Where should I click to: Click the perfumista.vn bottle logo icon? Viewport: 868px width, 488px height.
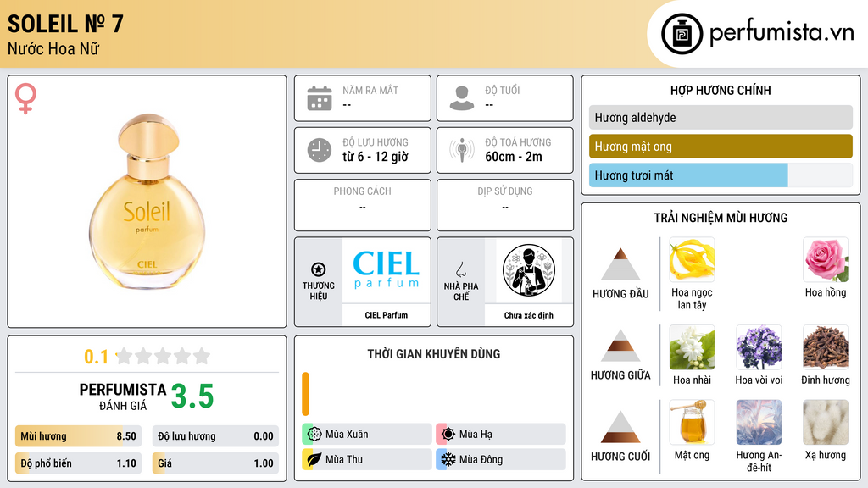(682, 34)
